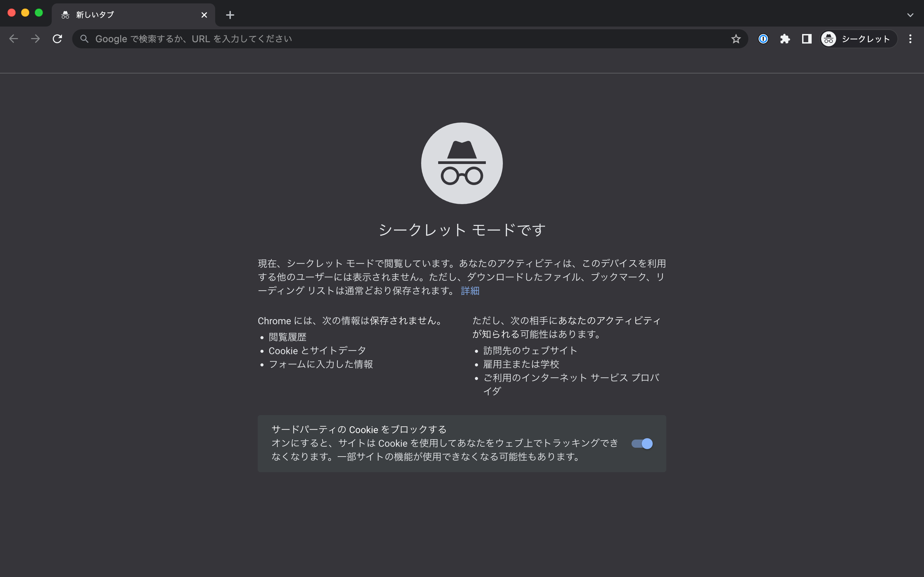The width and height of the screenshot is (924, 577).
Task: Click the Cookie とサイトデータ list item
Action: 317,351
